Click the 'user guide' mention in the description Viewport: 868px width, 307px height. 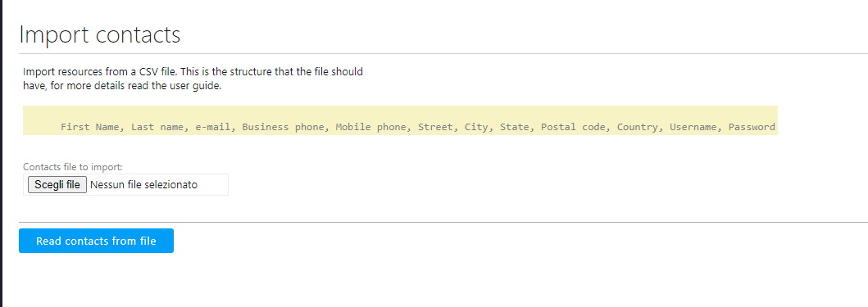[196, 86]
